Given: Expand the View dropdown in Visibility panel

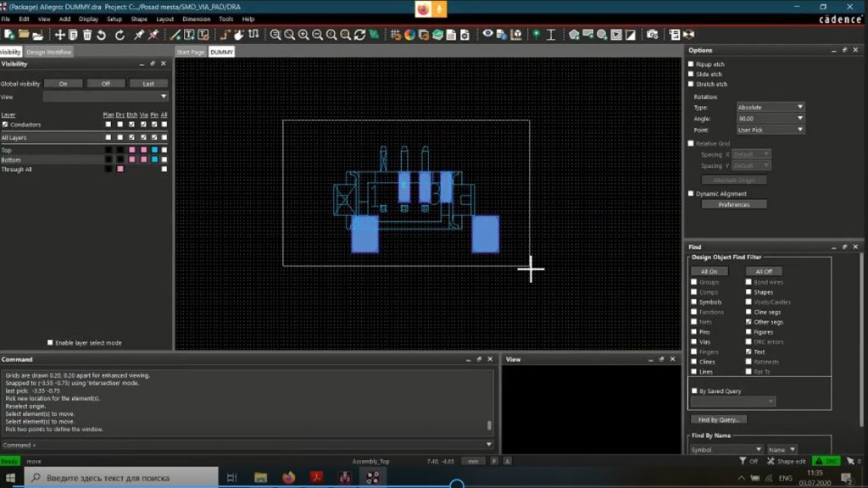Looking at the screenshot, I should click(x=164, y=96).
